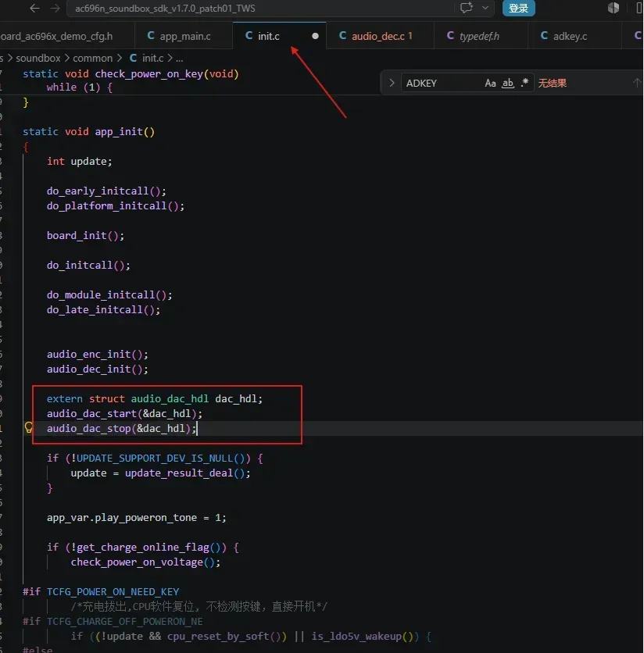Click the lightbulb code action icon
The width and height of the screenshot is (644, 653).
pyautogui.click(x=28, y=427)
